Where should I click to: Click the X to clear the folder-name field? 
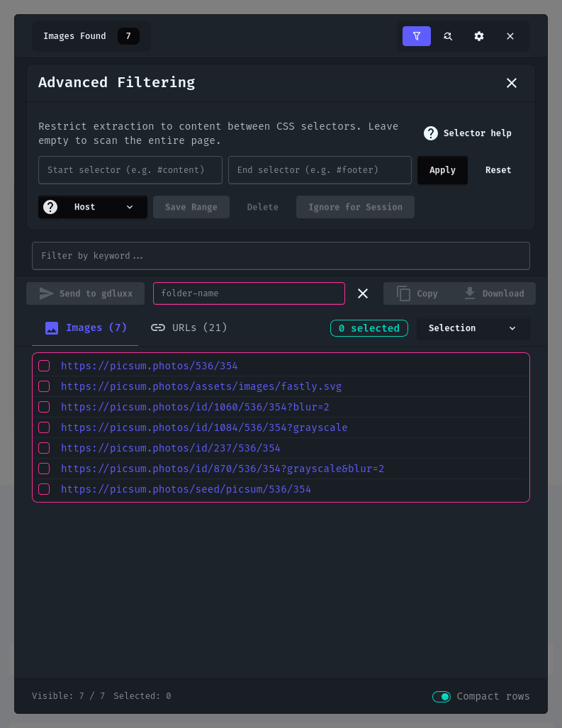[363, 293]
